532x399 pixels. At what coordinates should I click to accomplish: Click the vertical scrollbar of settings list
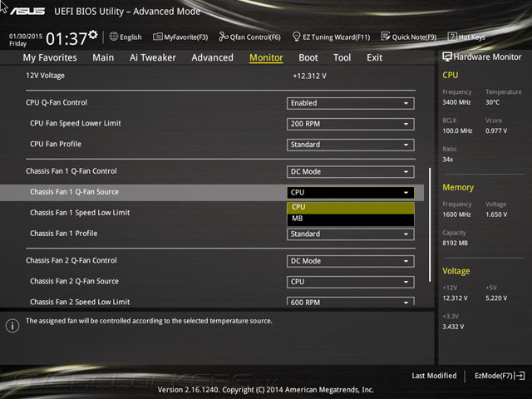430,224
